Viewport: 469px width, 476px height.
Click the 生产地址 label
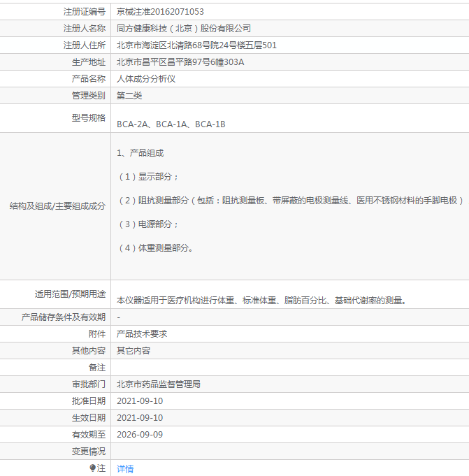pos(89,62)
